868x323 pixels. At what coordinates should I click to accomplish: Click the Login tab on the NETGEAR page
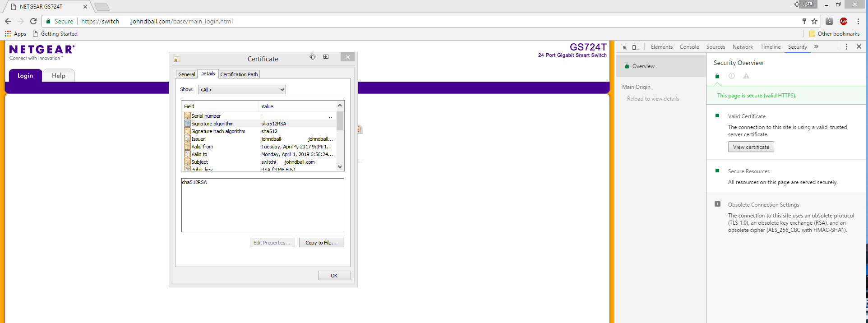click(25, 76)
